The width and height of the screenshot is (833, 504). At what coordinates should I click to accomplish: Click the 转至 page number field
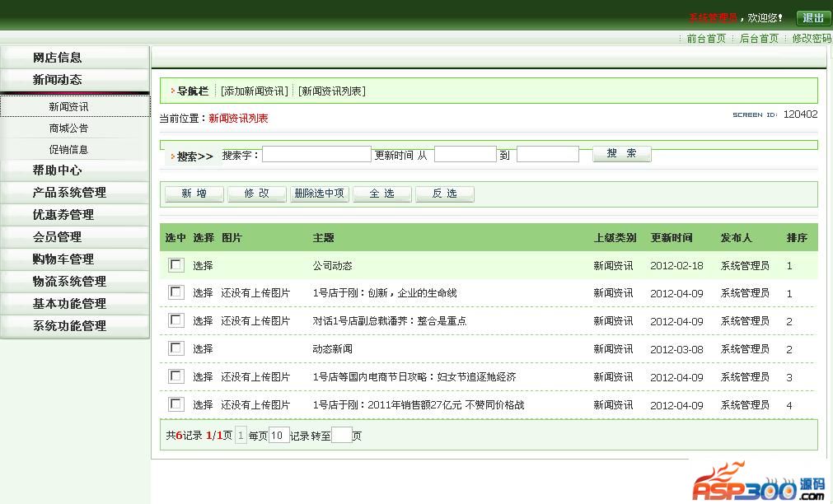click(341, 436)
